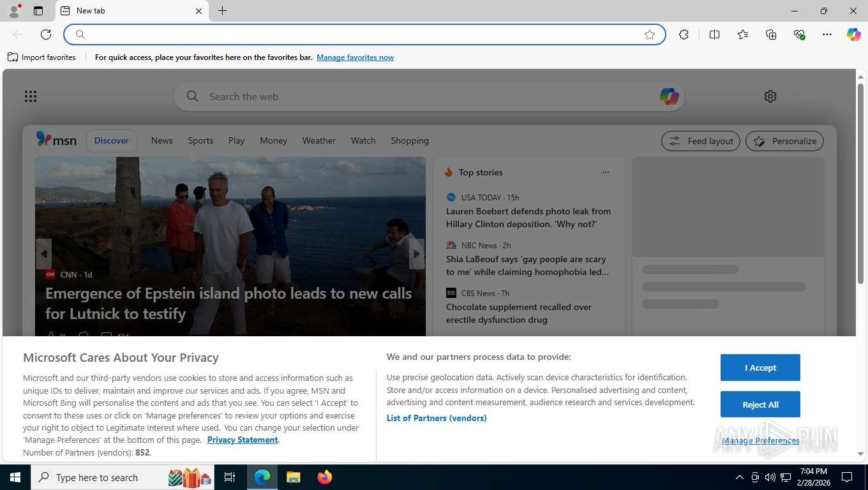Open Settings and more ellipsis menu

827,34
